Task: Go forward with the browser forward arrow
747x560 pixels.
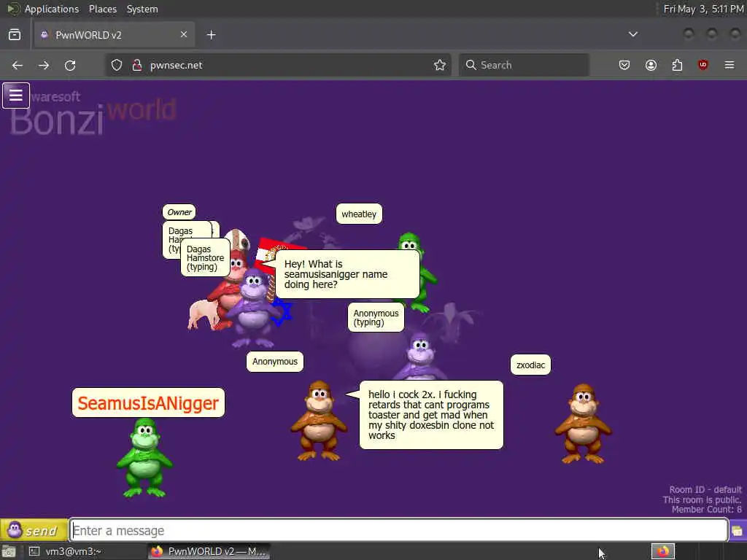Action: coord(44,65)
